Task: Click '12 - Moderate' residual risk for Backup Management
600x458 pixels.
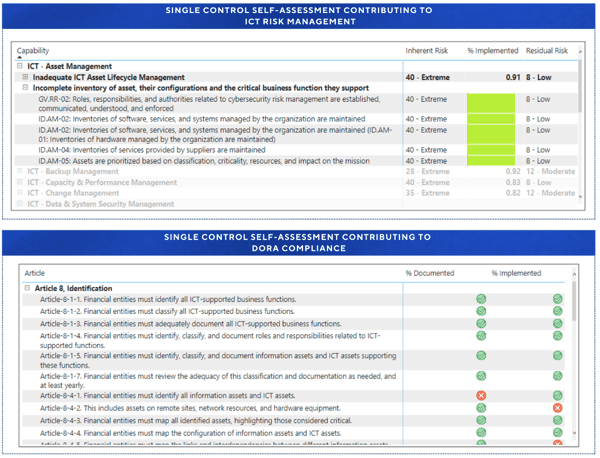Action: coord(550,171)
